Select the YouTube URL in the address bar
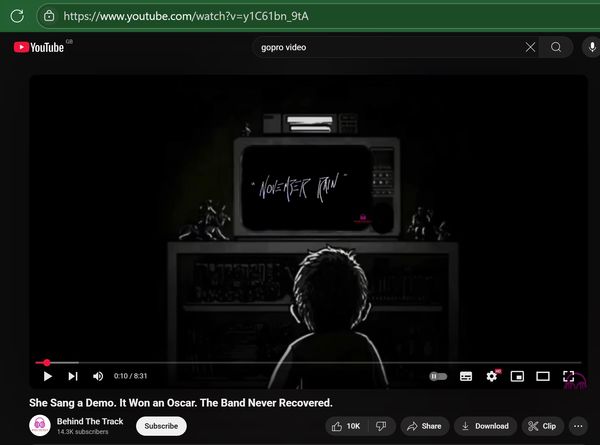The width and height of the screenshot is (600, 445). point(186,16)
